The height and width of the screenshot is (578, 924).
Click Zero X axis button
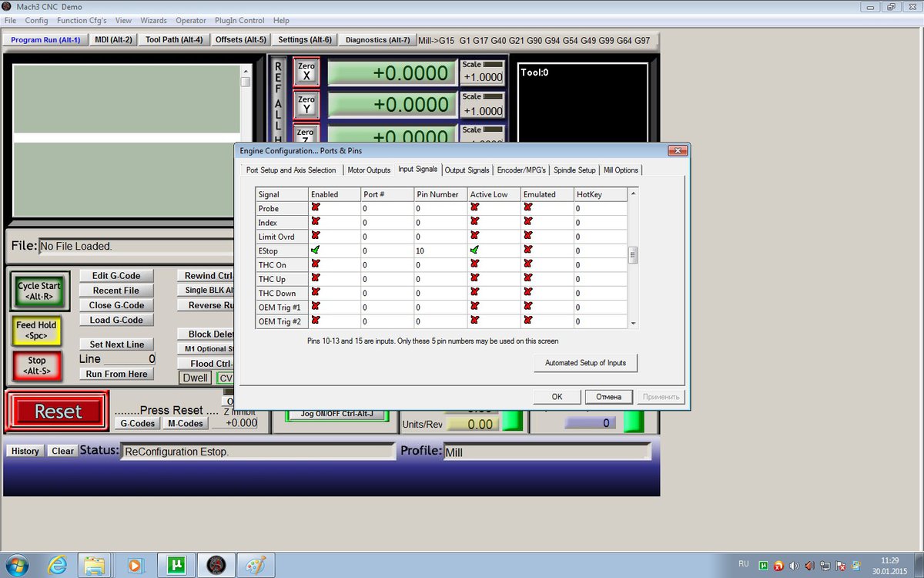click(306, 72)
